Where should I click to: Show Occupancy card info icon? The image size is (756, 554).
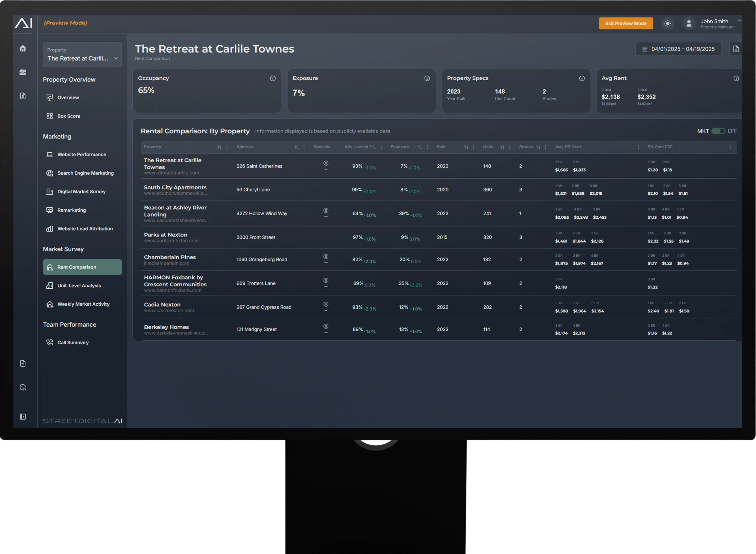coord(273,78)
